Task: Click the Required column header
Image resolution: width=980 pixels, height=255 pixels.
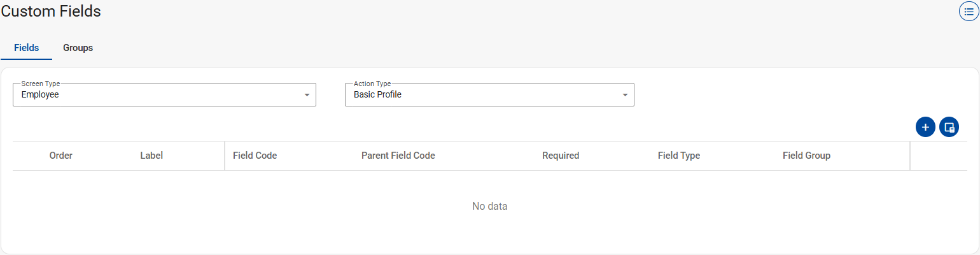Action: (560, 156)
